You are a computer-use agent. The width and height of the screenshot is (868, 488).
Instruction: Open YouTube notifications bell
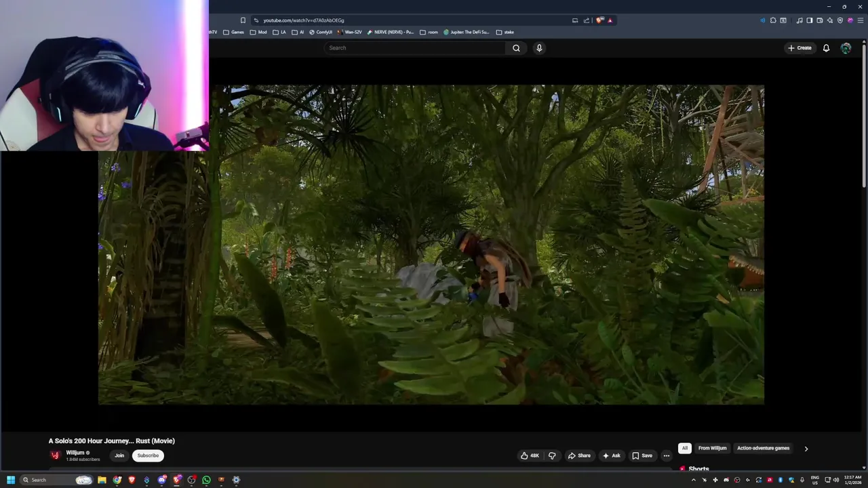pos(826,48)
